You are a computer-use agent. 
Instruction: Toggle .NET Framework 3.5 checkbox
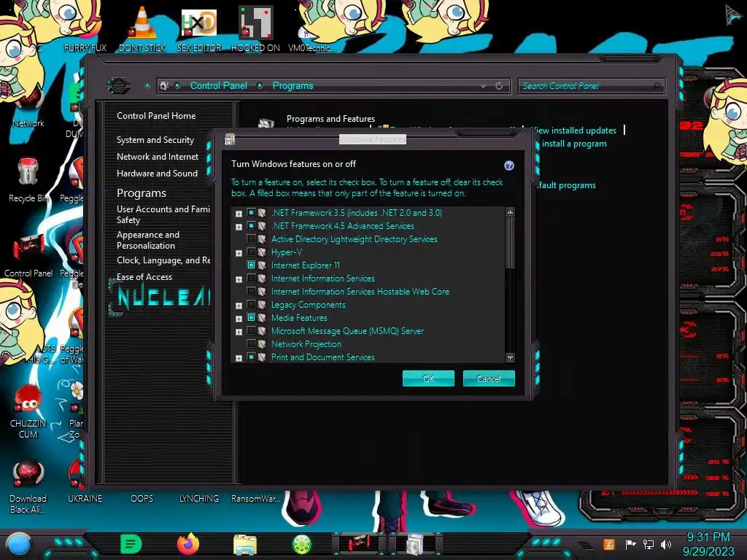251,213
